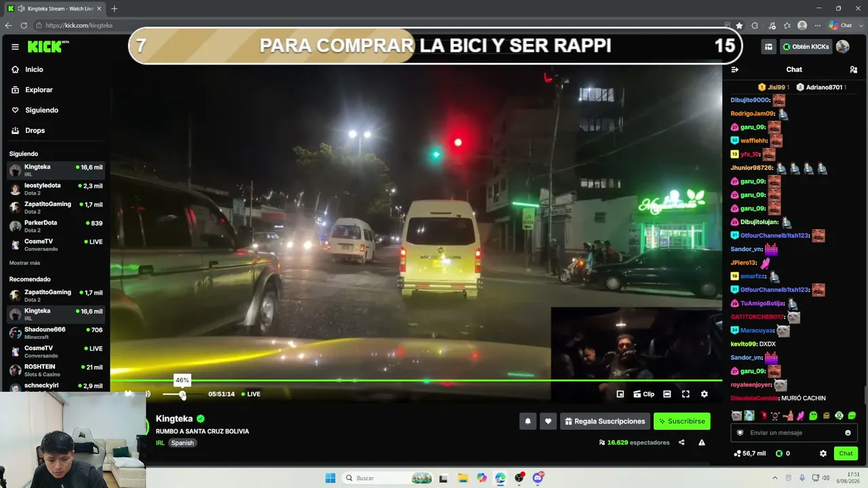This screenshot has width=868, height=488.
Task: Toggle theater mode on the player
Action: 667,394
